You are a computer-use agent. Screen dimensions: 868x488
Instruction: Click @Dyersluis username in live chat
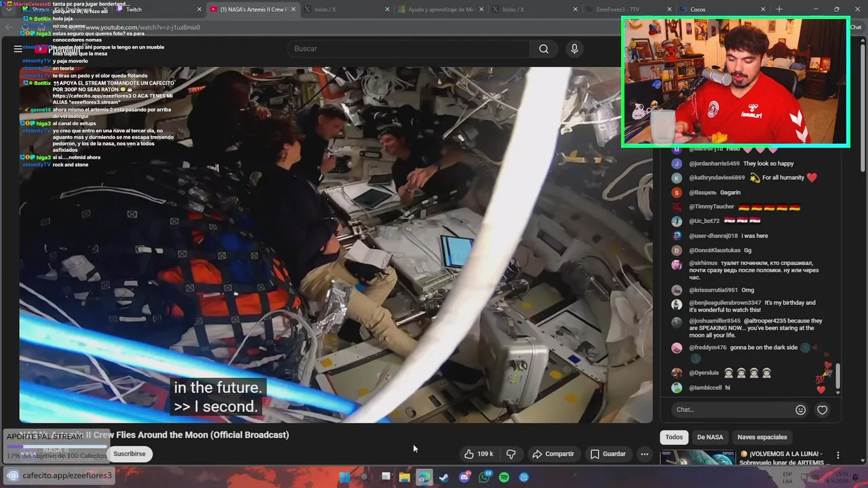click(x=704, y=373)
